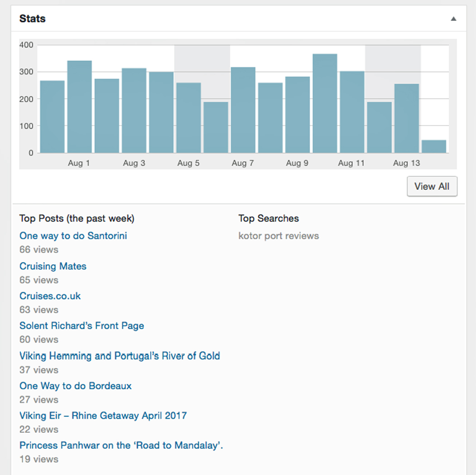
Task: Click the Stats widget title
Action: (32, 19)
